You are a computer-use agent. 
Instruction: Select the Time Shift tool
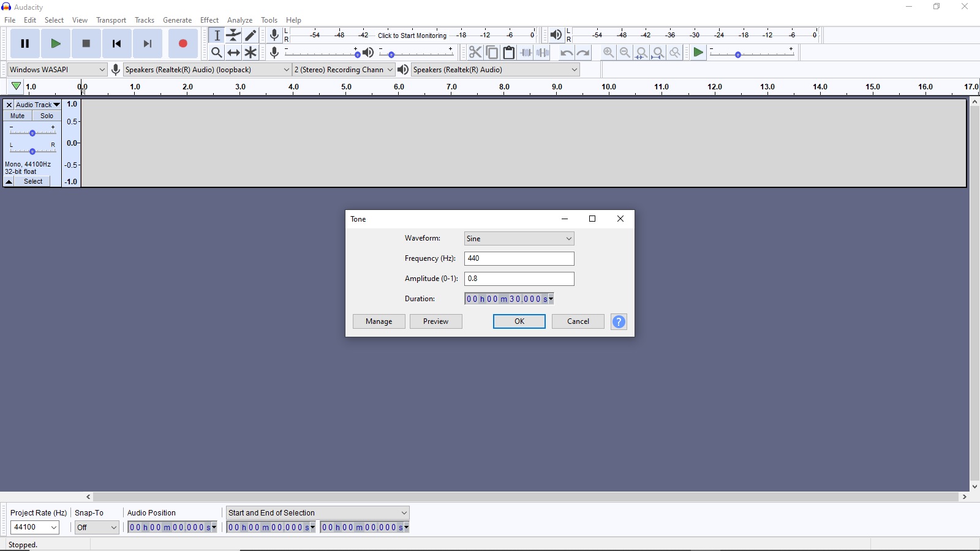(233, 53)
